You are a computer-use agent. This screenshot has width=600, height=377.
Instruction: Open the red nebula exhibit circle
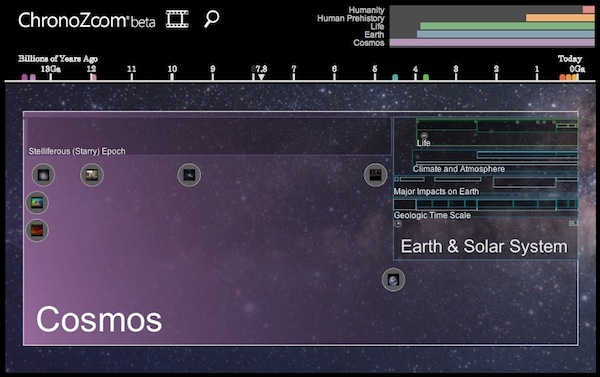pos(37,230)
